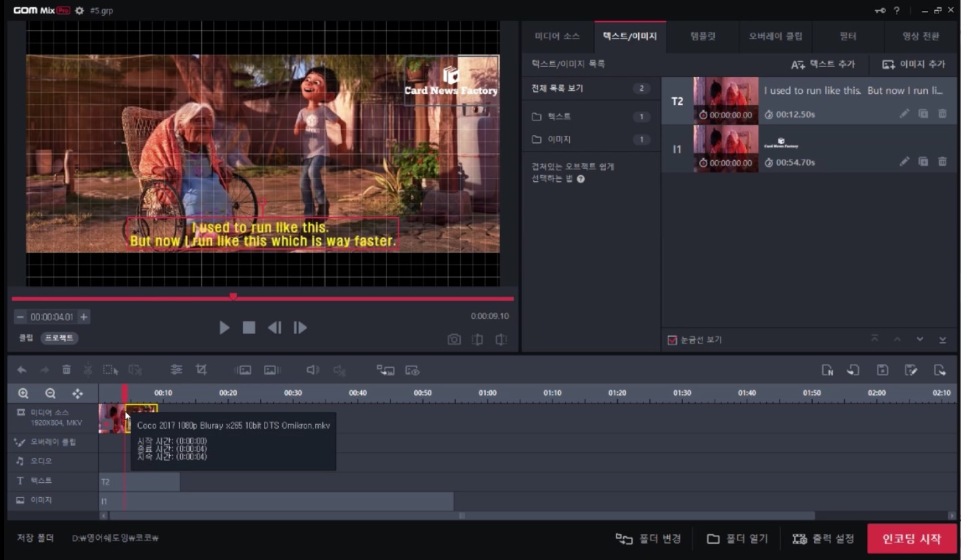This screenshot has height=560, width=961.
Task: Open the 템플릿 tab
Action: 702,37
